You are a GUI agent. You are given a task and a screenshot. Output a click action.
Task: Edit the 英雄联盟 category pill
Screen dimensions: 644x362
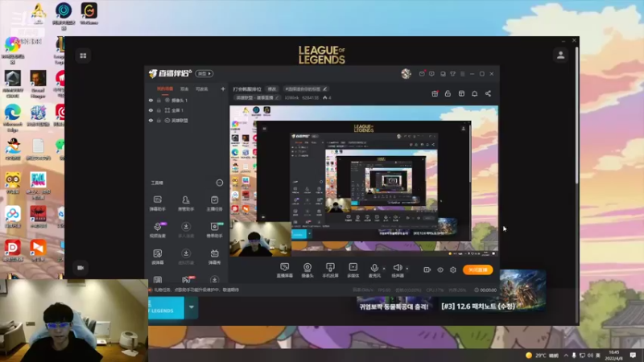257,97
